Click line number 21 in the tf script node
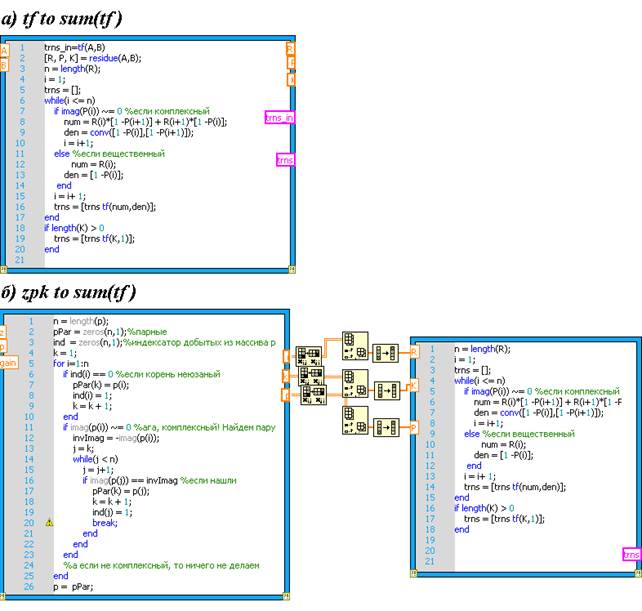This screenshot has height=611, width=642. pyautogui.click(x=20, y=260)
